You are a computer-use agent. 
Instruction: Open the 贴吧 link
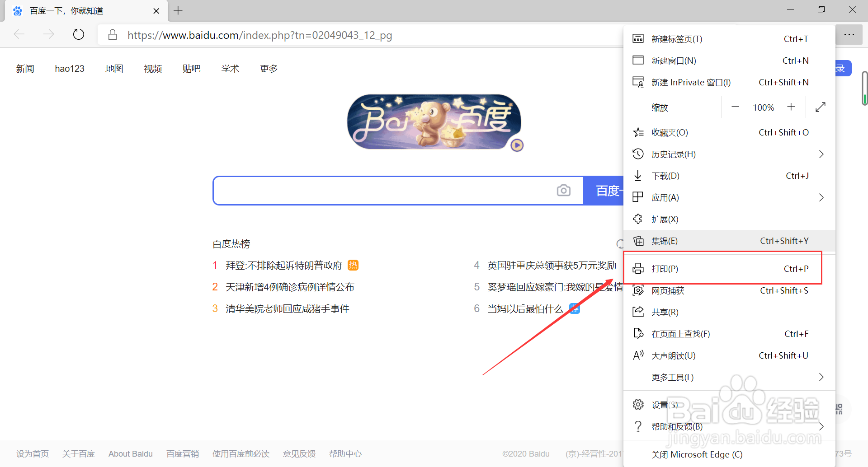coord(192,69)
